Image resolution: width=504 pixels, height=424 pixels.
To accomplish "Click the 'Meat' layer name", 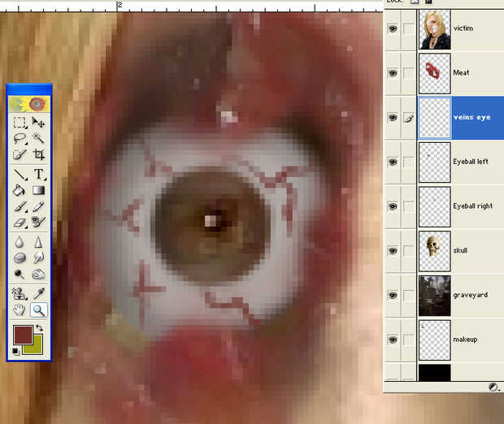I will (461, 73).
